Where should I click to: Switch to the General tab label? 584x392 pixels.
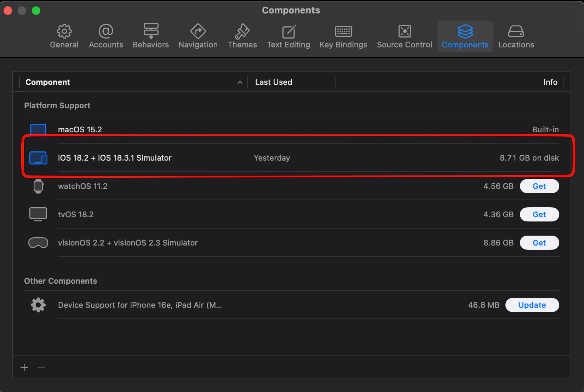click(x=64, y=45)
